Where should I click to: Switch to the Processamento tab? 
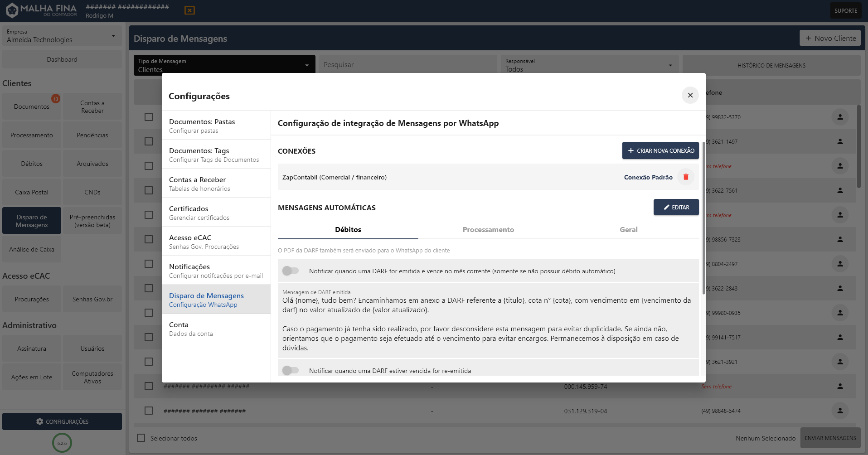pos(488,230)
